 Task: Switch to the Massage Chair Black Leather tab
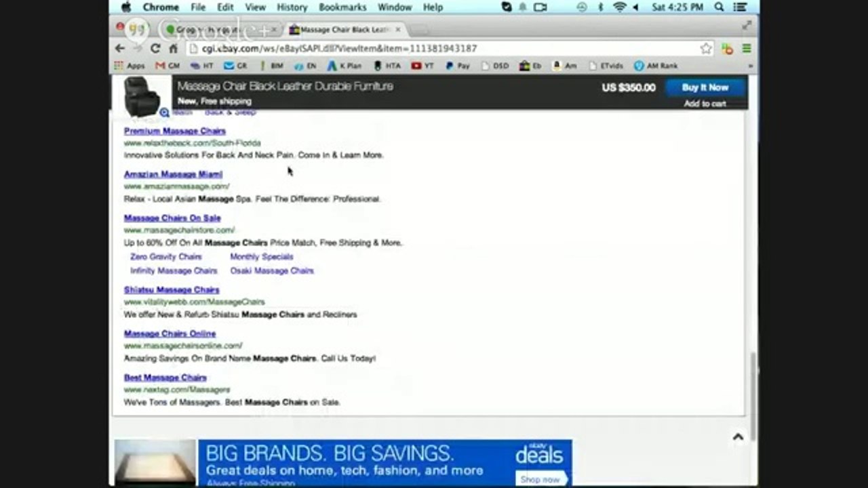tap(344, 30)
